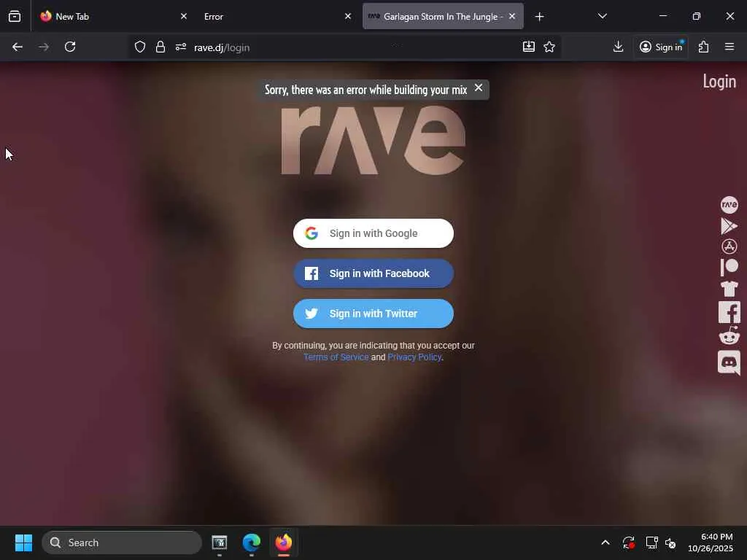
Task: Click the taskbar Search box
Action: (122, 542)
